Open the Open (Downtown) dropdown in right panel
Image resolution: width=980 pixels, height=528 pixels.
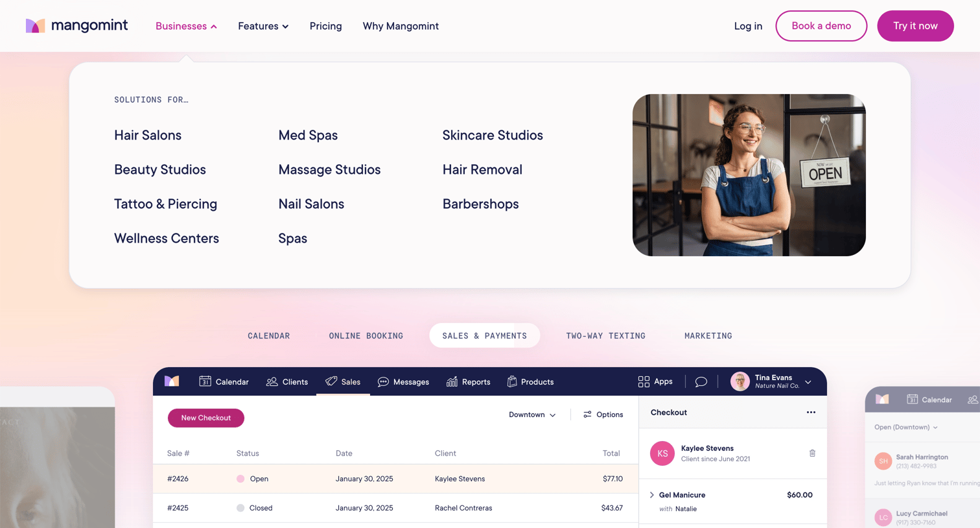pyautogui.click(x=905, y=427)
